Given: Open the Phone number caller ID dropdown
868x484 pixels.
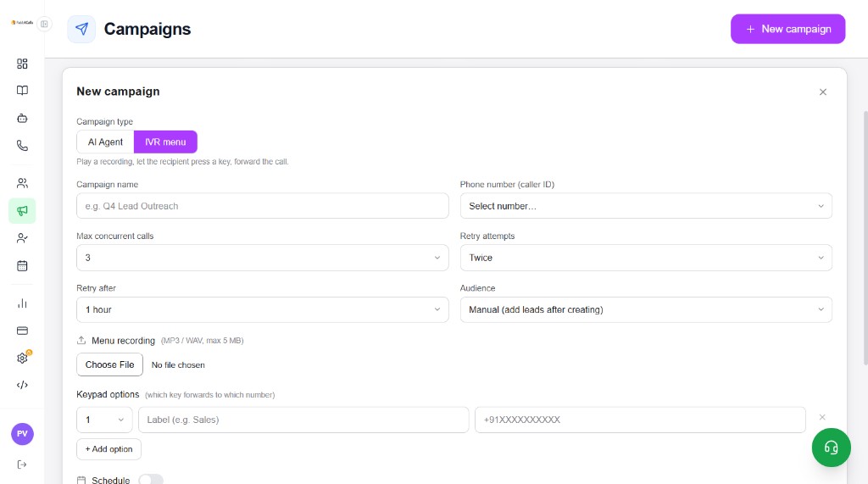Looking at the screenshot, I should tap(645, 206).
